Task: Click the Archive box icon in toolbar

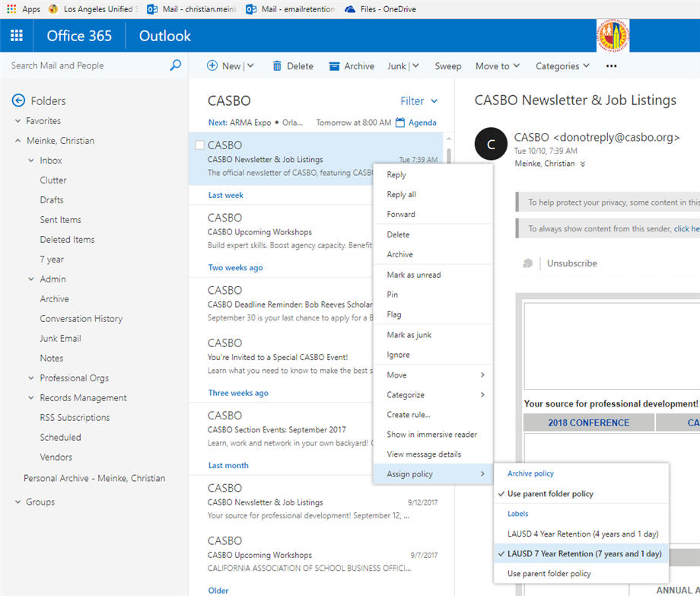Action: (x=334, y=66)
